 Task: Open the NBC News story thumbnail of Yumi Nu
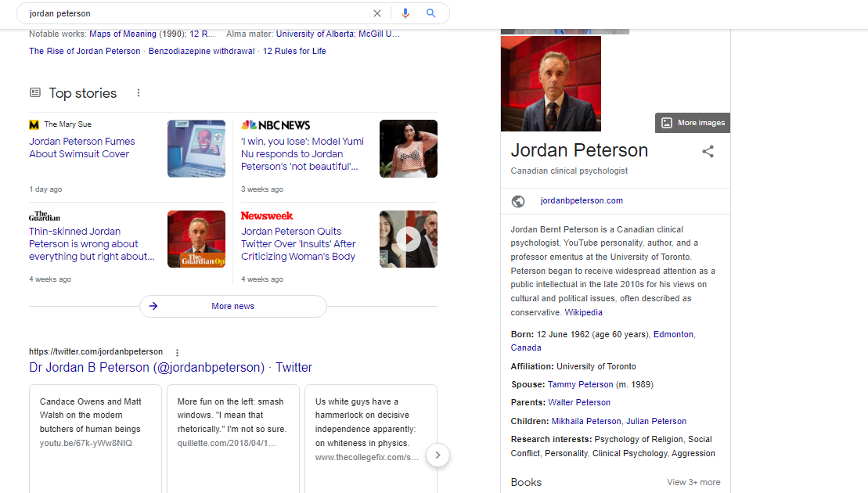pos(409,149)
